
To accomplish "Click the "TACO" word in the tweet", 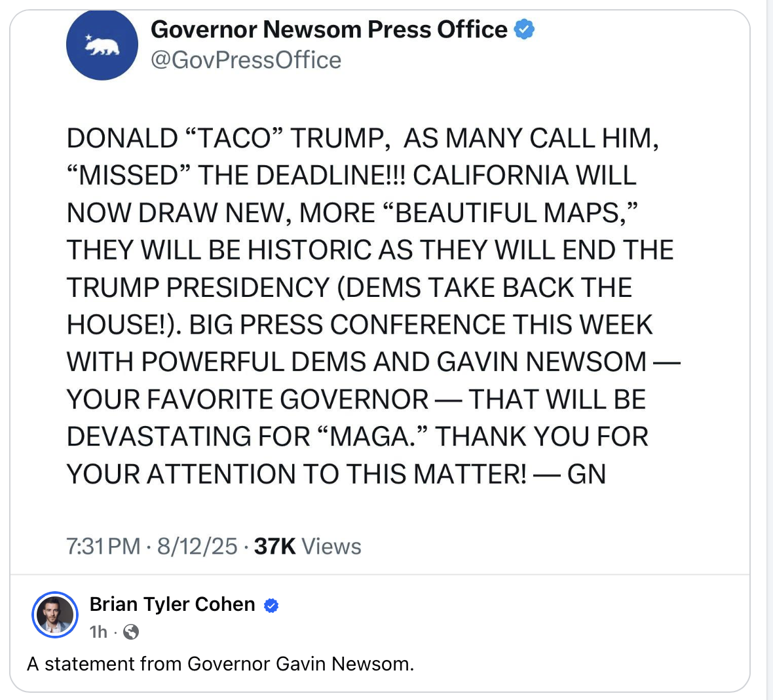I will tap(234, 138).
